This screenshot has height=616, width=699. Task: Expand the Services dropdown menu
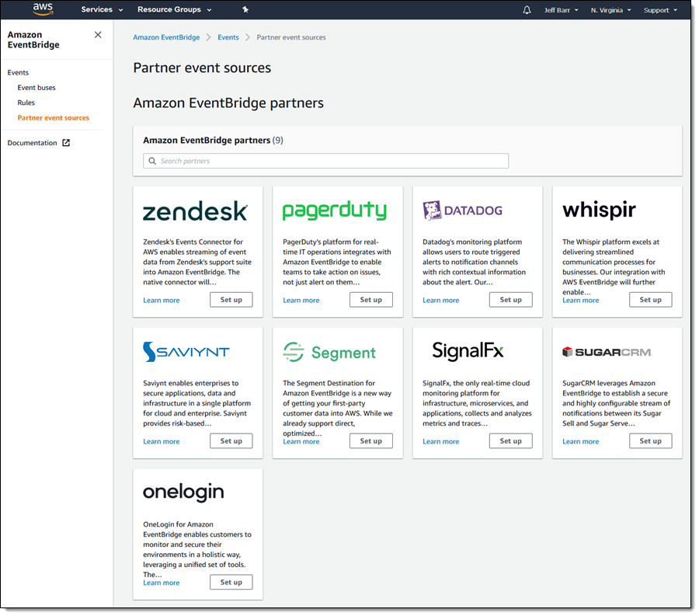(x=102, y=10)
